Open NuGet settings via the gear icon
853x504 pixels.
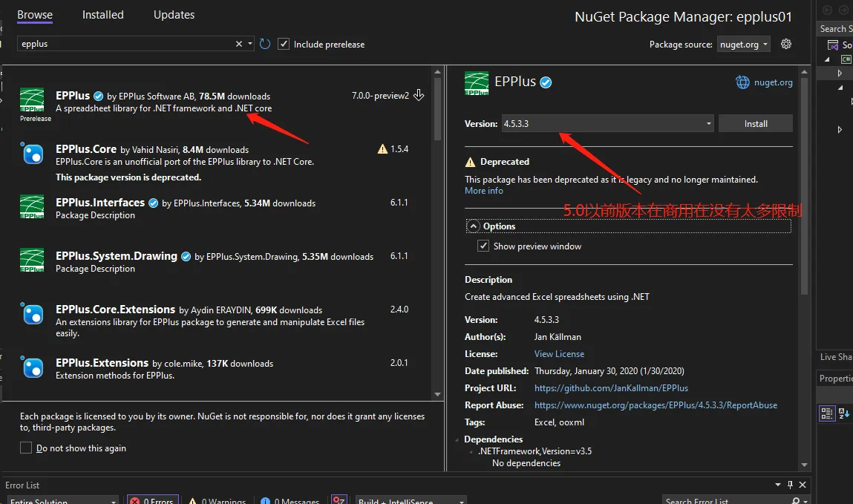(x=786, y=44)
